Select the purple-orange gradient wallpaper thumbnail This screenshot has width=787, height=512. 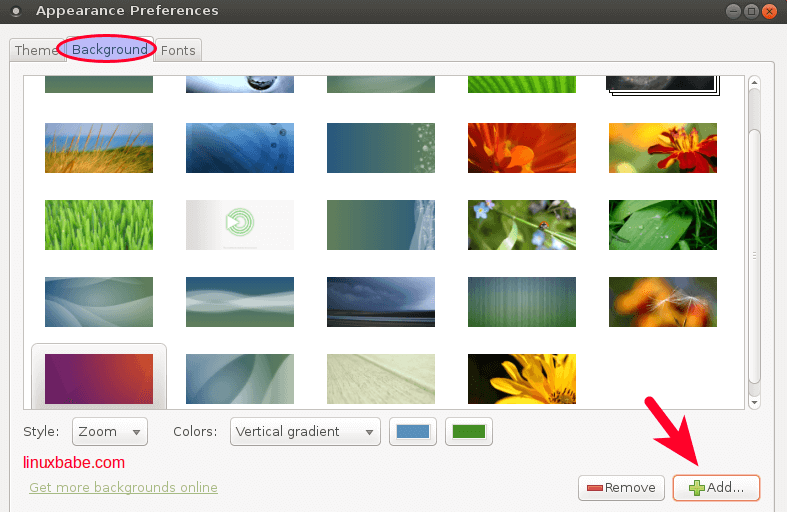click(99, 377)
